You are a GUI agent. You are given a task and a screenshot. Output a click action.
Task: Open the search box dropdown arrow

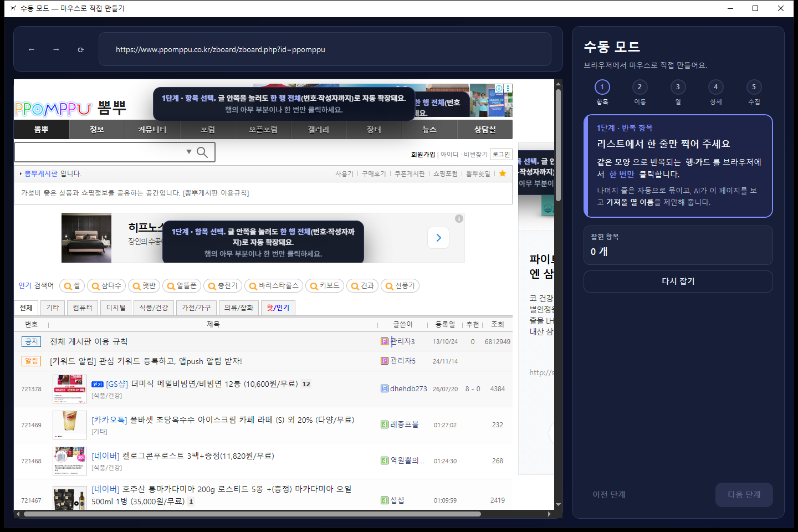(189, 151)
